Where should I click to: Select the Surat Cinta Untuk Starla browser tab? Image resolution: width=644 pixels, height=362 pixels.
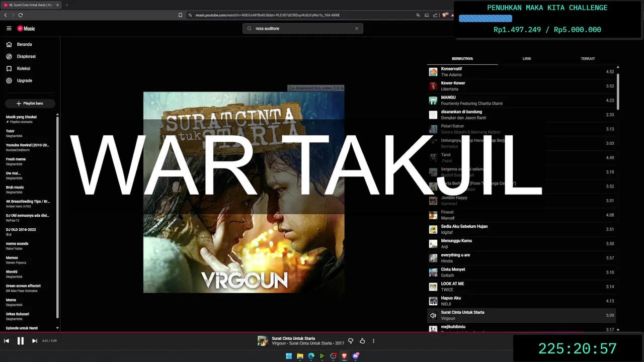pos(31,5)
